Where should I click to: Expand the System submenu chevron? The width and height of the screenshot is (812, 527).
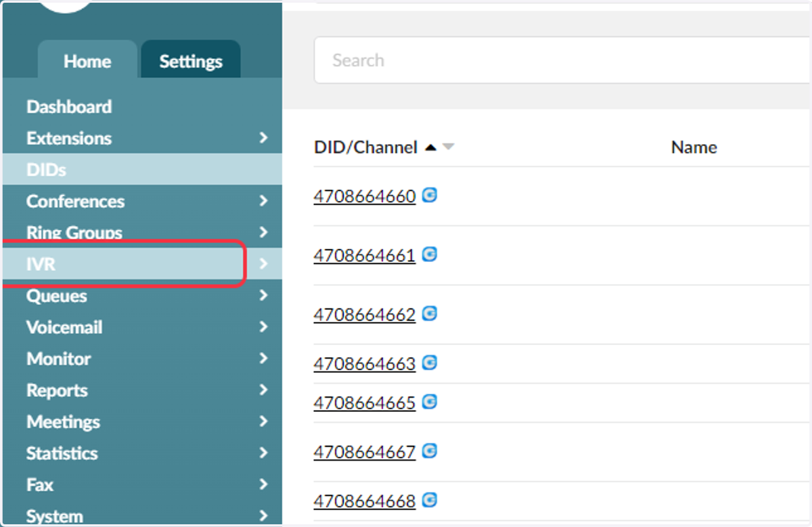tap(264, 515)
